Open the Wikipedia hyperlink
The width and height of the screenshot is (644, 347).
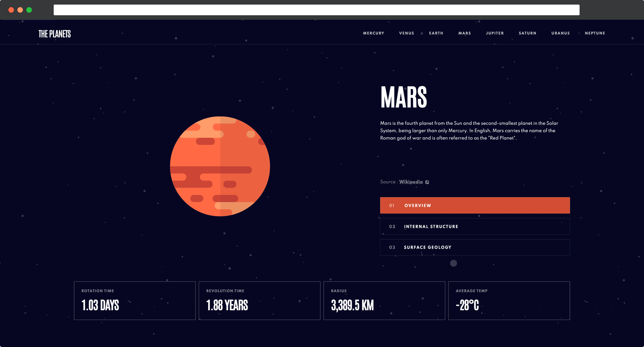pos(411,182)
